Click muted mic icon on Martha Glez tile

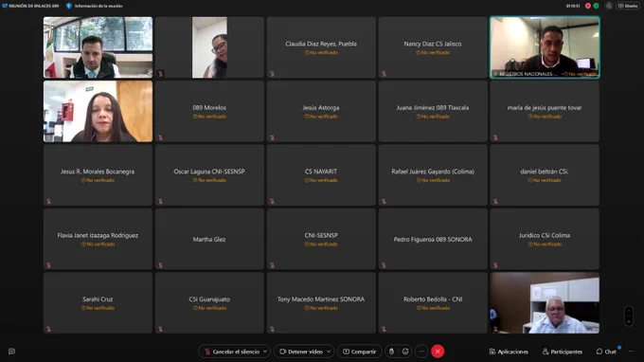click(x=161, y=265)
